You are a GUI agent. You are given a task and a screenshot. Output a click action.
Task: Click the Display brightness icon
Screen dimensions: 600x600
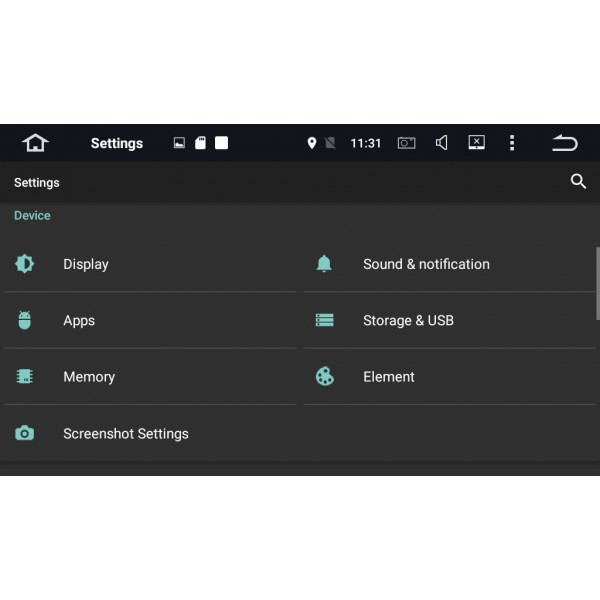pyautogui.click(x=25, y=264)
